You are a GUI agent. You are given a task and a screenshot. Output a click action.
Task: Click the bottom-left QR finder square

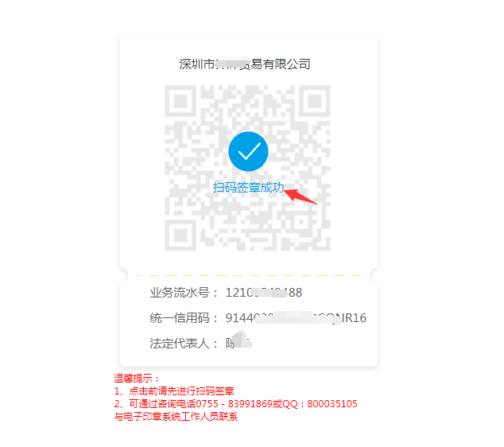[180, 235]
